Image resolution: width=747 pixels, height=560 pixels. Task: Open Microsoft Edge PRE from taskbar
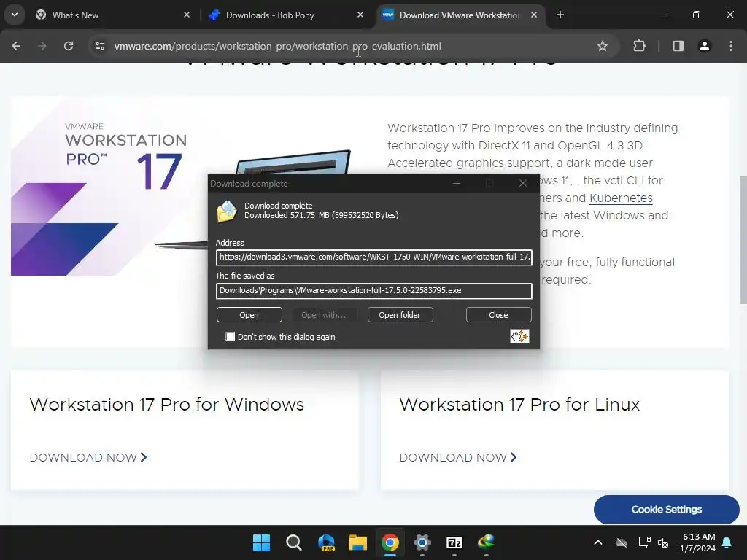point(326,542)
